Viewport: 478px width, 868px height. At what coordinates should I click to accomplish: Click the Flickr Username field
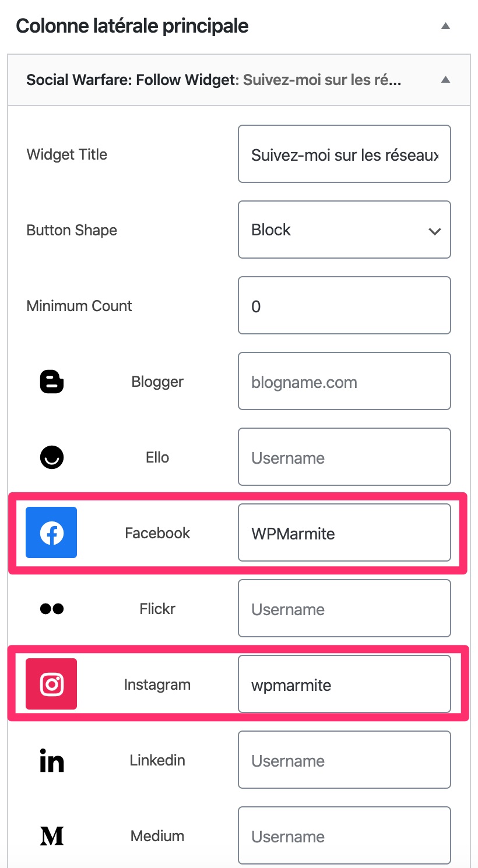tap(344, 609)
